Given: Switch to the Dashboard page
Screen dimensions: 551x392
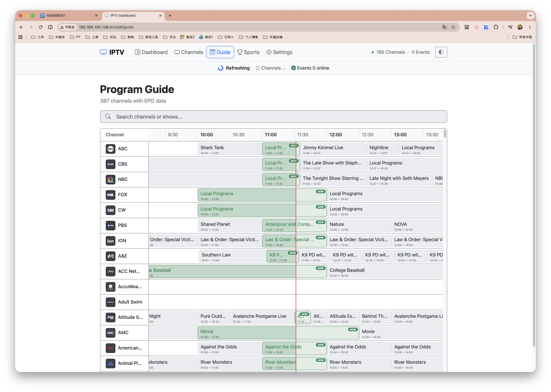Looking at the screenshot, I should click(151, 52).
